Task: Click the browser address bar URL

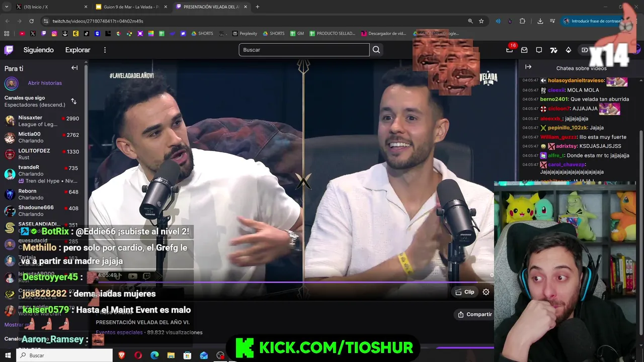Action: 98,21
